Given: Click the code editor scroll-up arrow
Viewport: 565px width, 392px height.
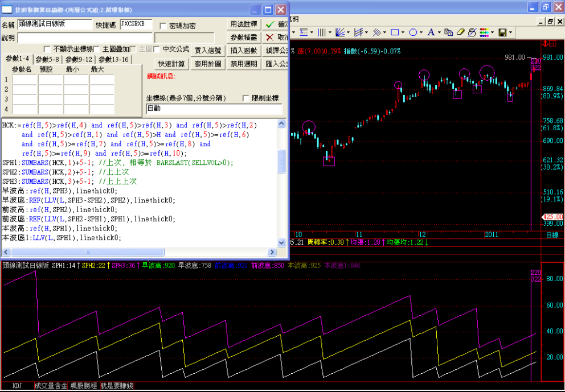Looking at the screenshot, I should 282,124.
